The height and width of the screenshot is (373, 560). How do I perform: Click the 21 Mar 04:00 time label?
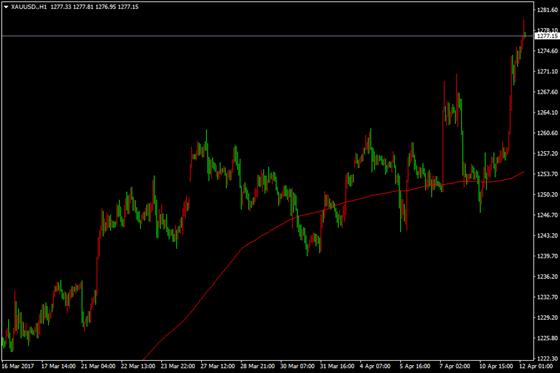point(98,366)
